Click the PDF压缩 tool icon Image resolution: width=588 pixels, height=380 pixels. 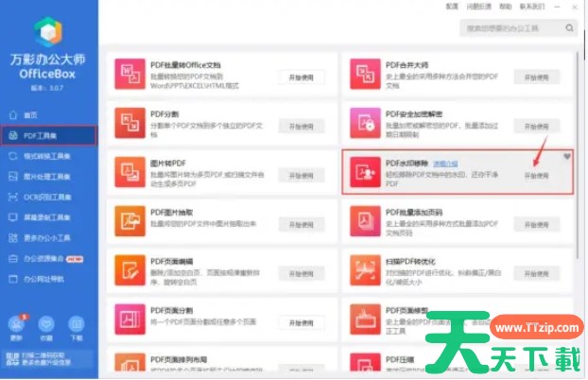[x=365, y=362]
